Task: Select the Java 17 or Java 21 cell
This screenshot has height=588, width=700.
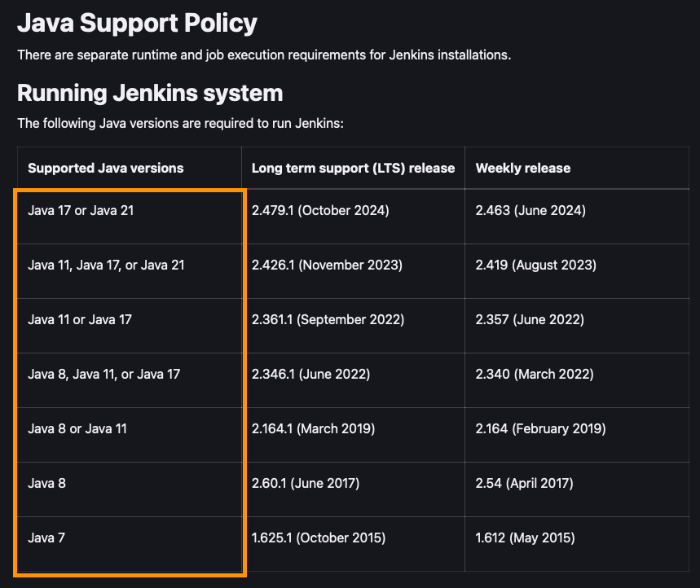Action: coord(81,210)
